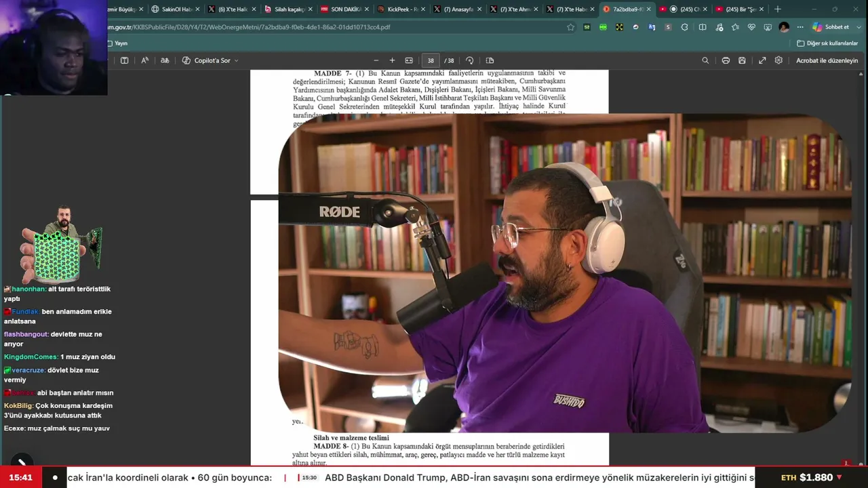Click the PDF page number field
This screenshot has height=488, width=868.
tap(431, 60)
